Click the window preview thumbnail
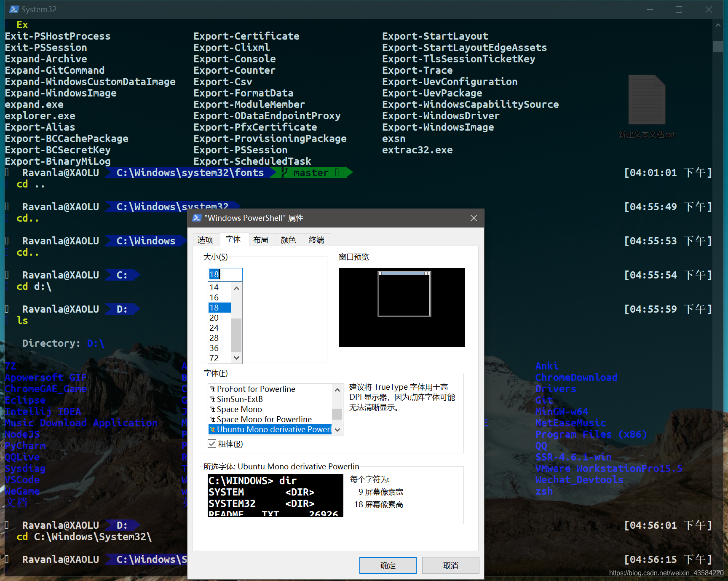Image resolution: width=728 pixels, height=581 pixels. tap(402, 308)
